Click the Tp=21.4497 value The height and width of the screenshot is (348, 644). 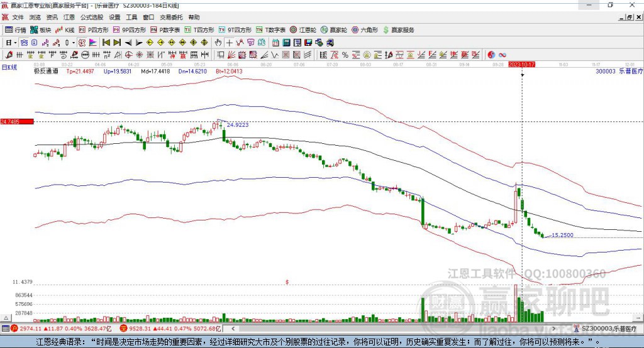click(80, 71)
